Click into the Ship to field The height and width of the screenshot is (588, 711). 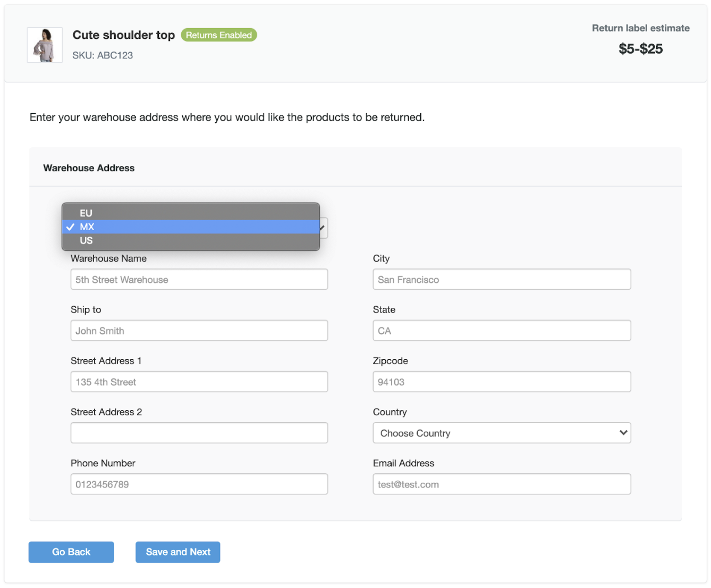point(199,331)
